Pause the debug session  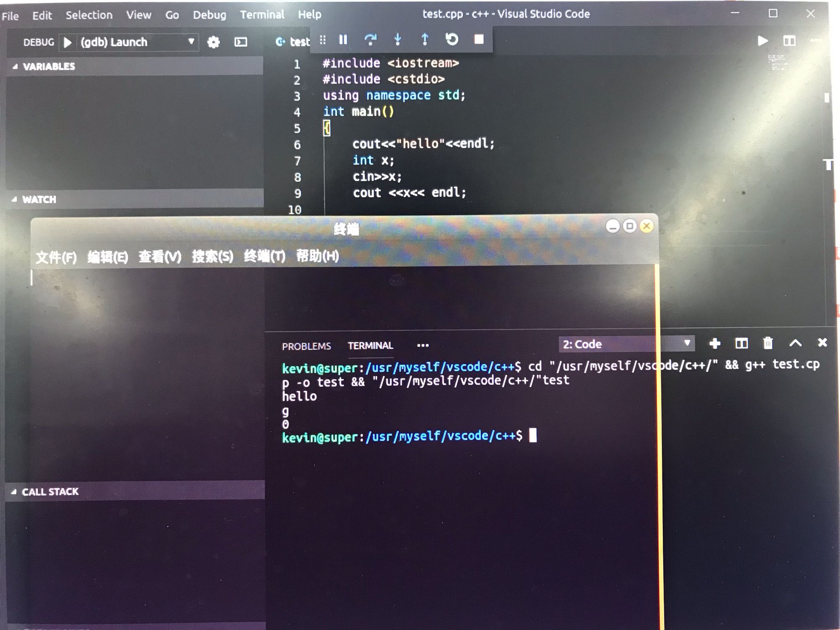point(343,40)
